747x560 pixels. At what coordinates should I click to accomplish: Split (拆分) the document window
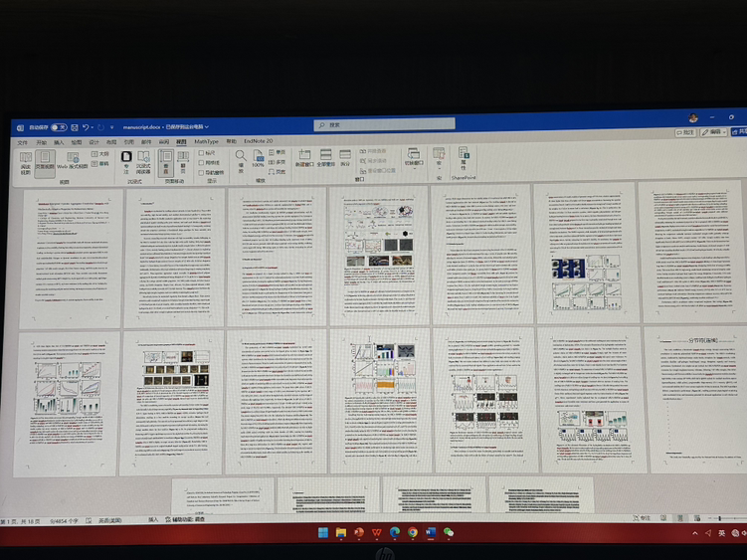345,158
